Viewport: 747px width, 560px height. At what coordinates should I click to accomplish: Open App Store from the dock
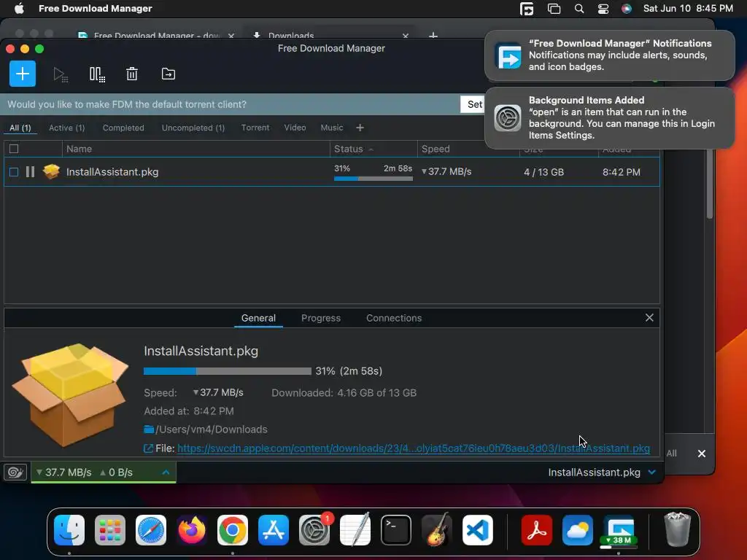coord(274,530)
